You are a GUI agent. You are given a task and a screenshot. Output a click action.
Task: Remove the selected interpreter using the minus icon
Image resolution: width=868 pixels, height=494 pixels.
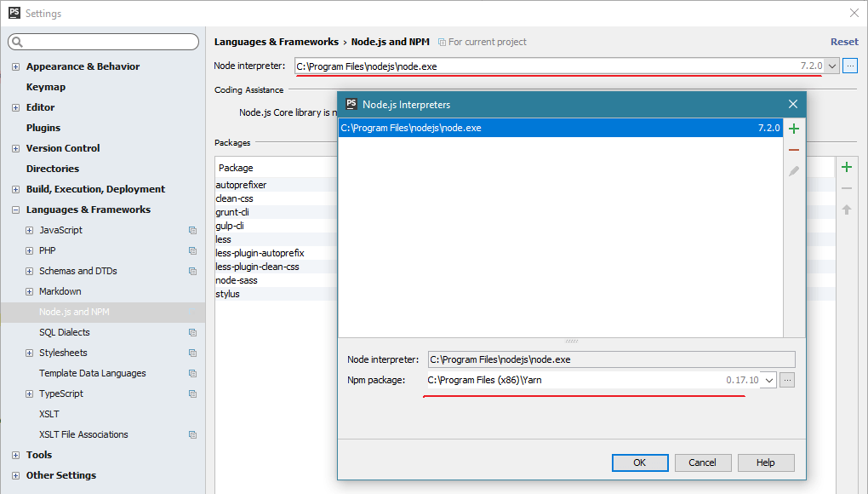[x=793, y=148]
